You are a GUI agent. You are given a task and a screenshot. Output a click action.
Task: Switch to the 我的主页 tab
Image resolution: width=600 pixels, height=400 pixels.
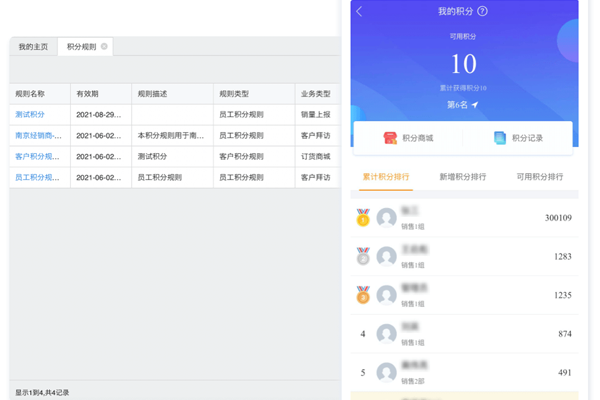click(x=33, y=47)
